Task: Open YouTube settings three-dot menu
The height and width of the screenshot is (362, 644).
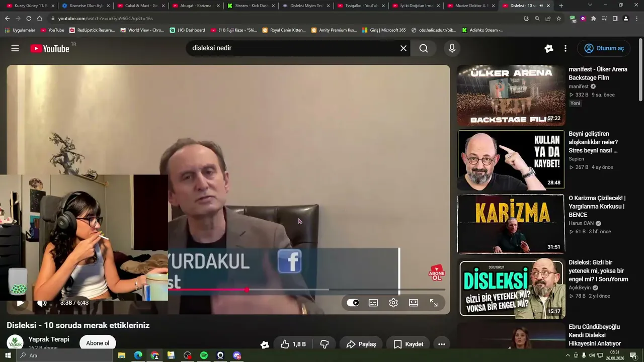Action: click(566, 48)
